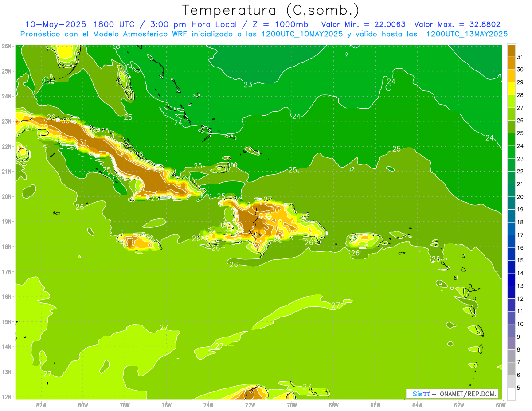Click the teal legend swatch between 19 and 20
This screenshot has height=411, width=532.
[512, 203]
